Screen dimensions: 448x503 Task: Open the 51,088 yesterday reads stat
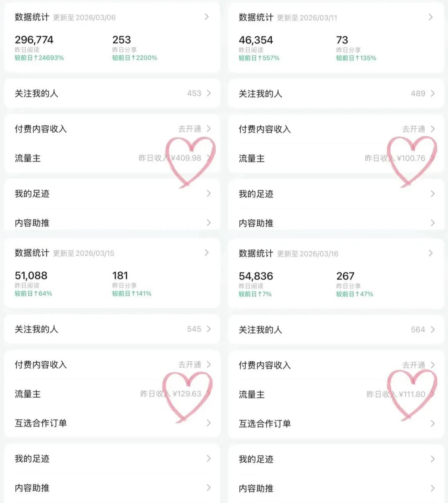click(x=31, y=276)
